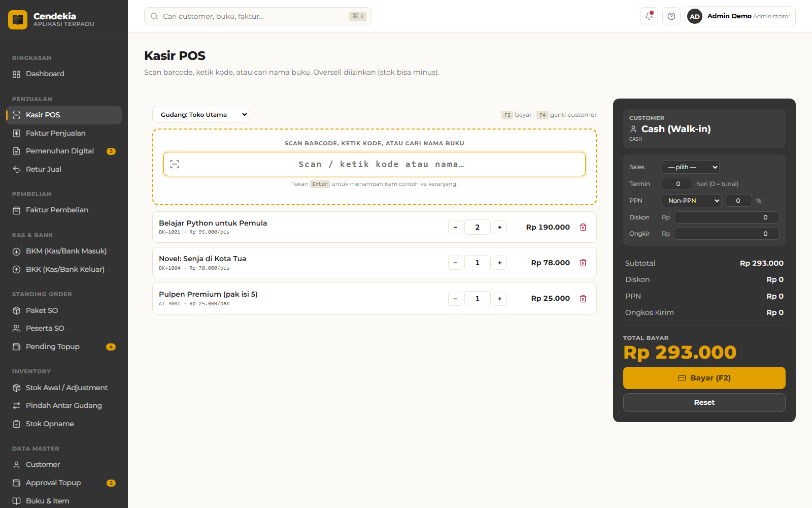Click the Cash (Walk-in) customer card
This screenshot has height=508, width=812.
point(704,129)
